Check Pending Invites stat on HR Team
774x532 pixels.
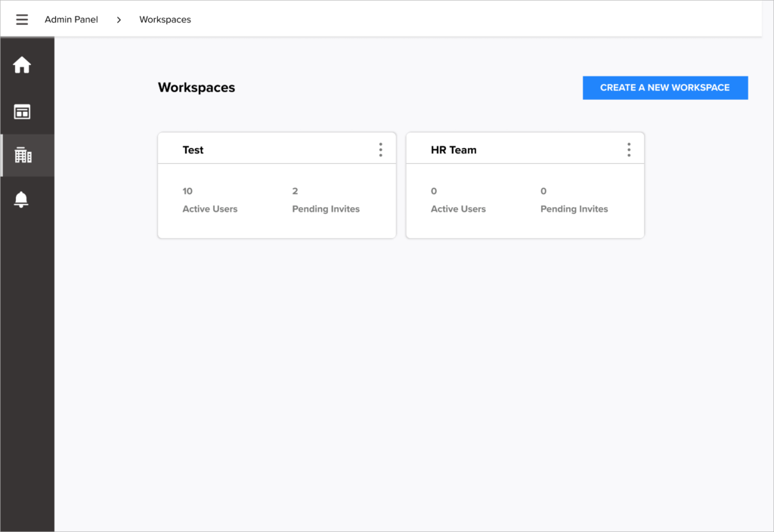574,199
